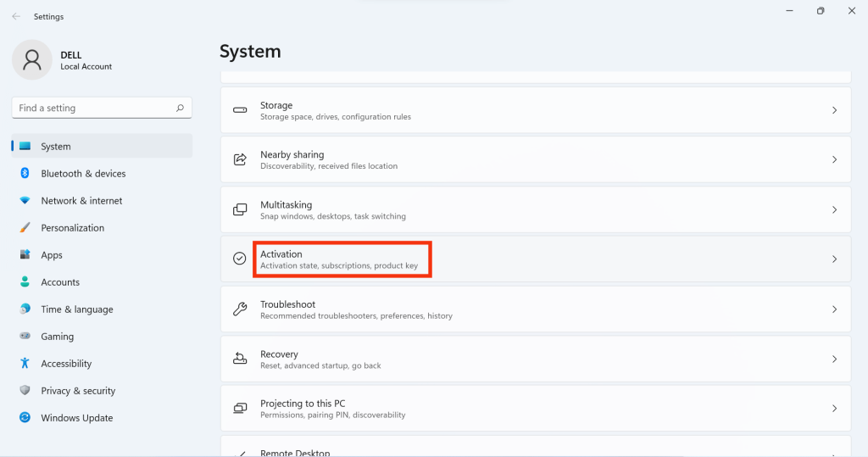
Task: Click 'Storage space, drives, configuration rules' text
Action: pyautogui.click(x=336, y=117)
